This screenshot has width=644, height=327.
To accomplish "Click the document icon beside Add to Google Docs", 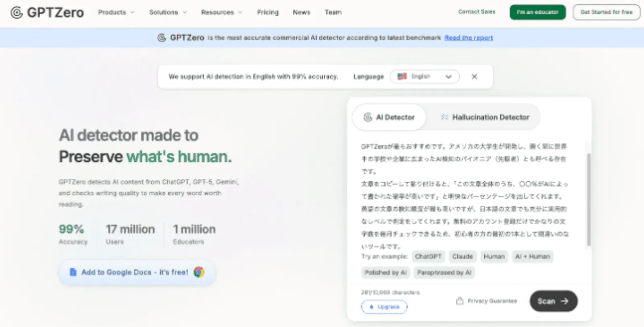I will (73, 272).
